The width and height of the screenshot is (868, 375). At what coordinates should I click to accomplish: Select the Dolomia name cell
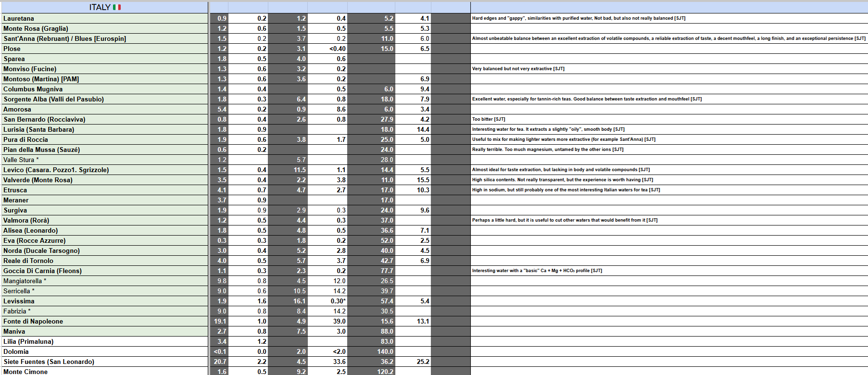click(x=104, y=351)
